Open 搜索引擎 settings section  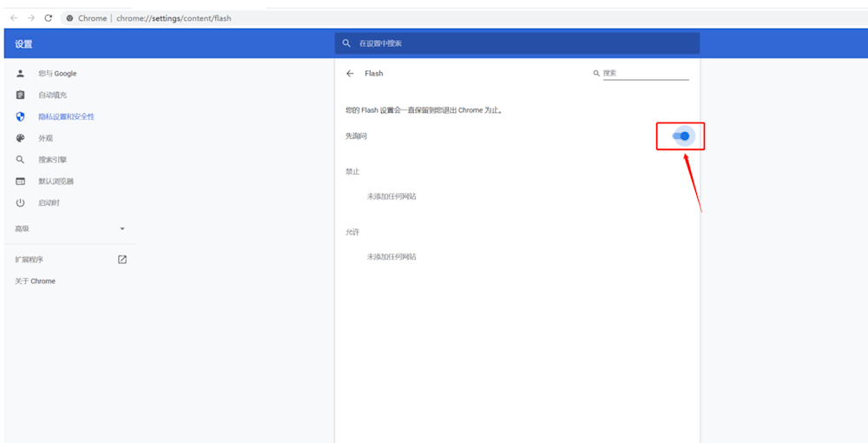(52, 160)
